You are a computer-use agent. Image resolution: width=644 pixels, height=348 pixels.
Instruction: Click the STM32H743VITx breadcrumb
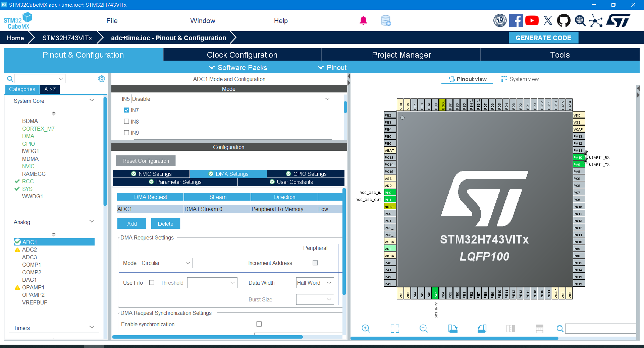[67, 38]
